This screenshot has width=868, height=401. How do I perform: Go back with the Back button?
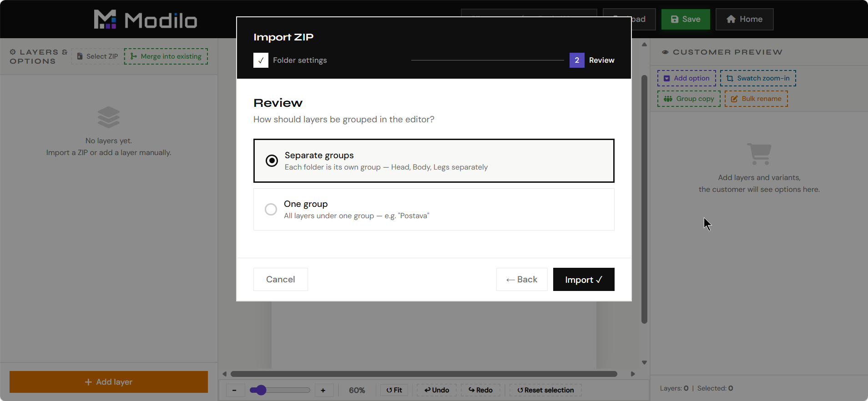point(522,279)
